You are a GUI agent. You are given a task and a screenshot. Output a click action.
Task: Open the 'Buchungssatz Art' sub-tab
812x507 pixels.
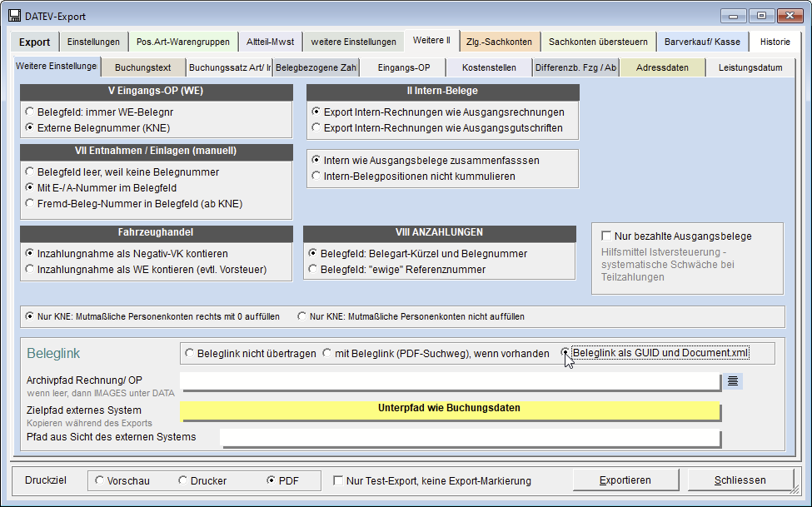229,67
